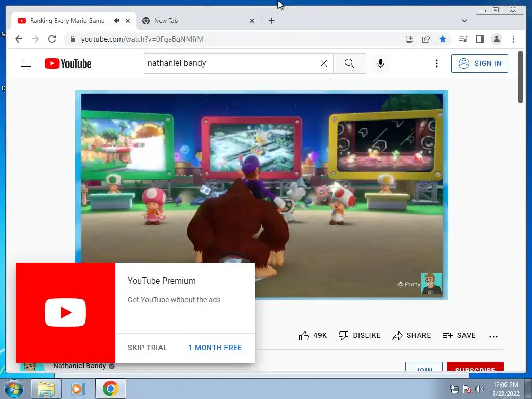Open the Nathaniel Bandy channel name
Screen dimensions: 532x399
(79, 366)
